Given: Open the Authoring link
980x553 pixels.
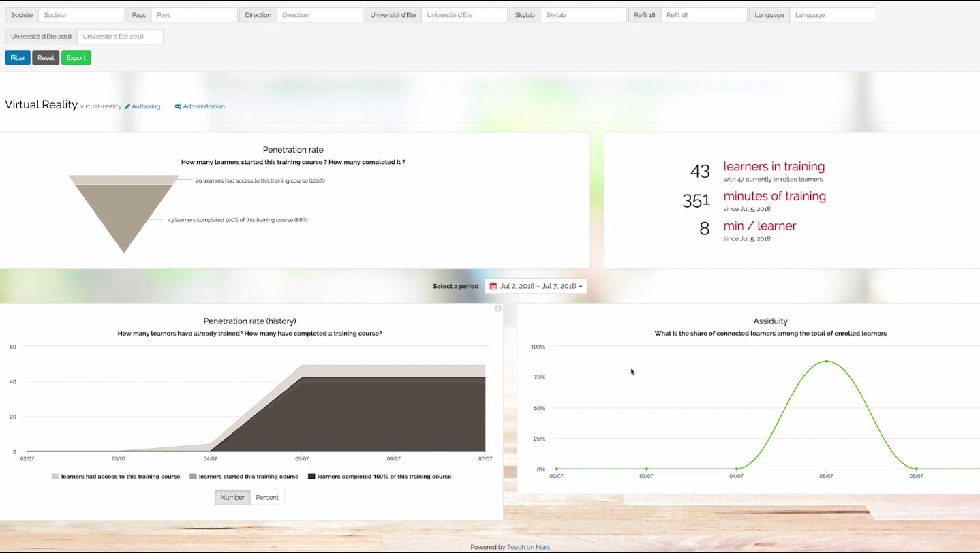Looking at the screenshot, I should (x=146, y=107).
